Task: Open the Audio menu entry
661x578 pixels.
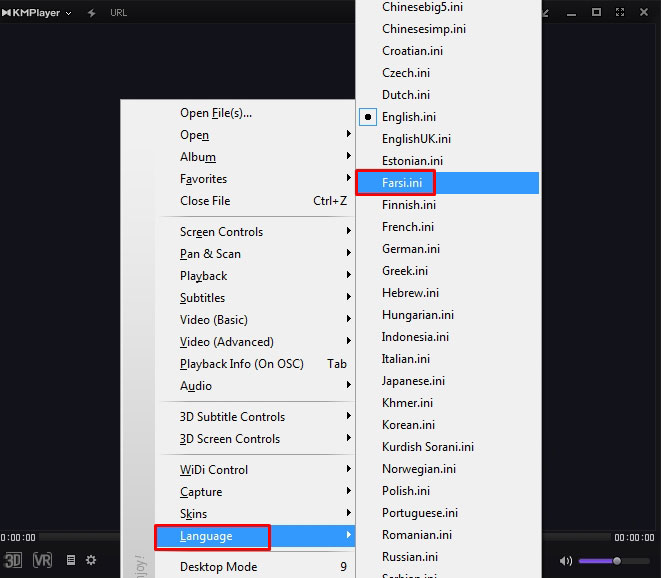Action: 255,385
